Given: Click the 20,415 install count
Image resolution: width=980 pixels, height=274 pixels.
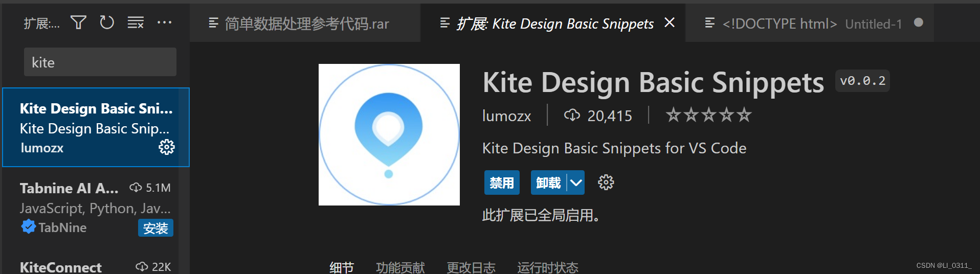Looking at the screenshot, I should point(610,116).
